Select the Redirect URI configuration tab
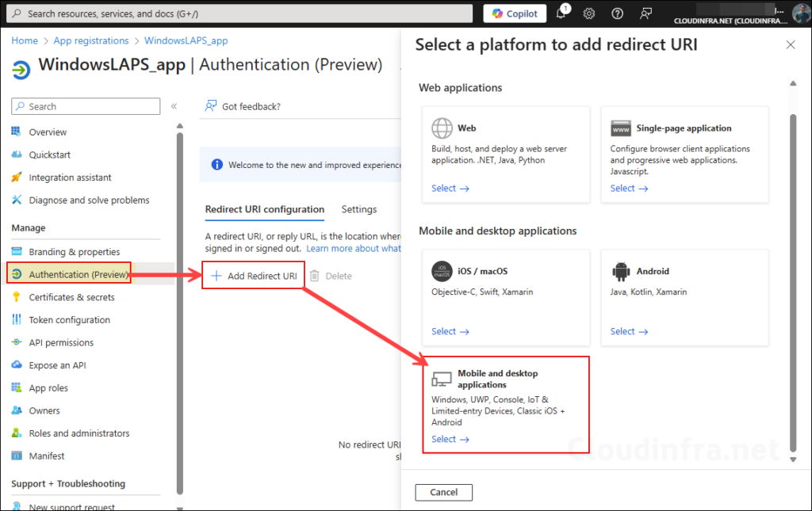Image resolution: width=812 pixels, height=511 pixels. tap(264, 209)
